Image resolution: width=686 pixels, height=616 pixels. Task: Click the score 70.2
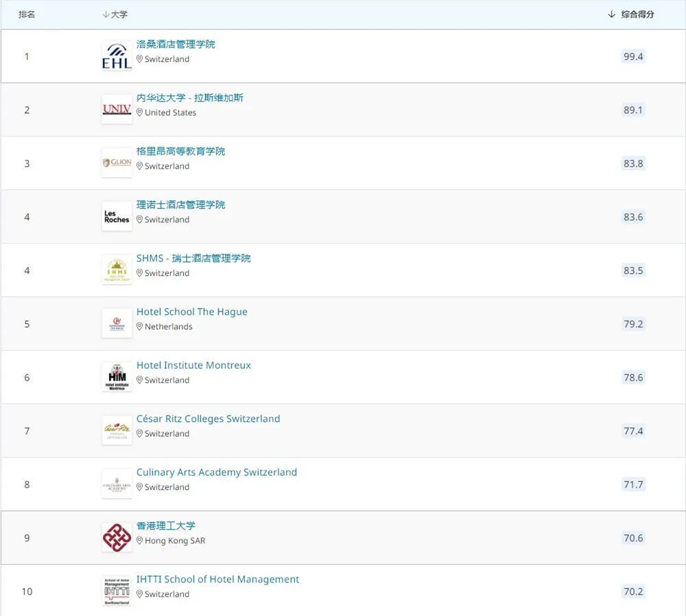tap(633, 591)
